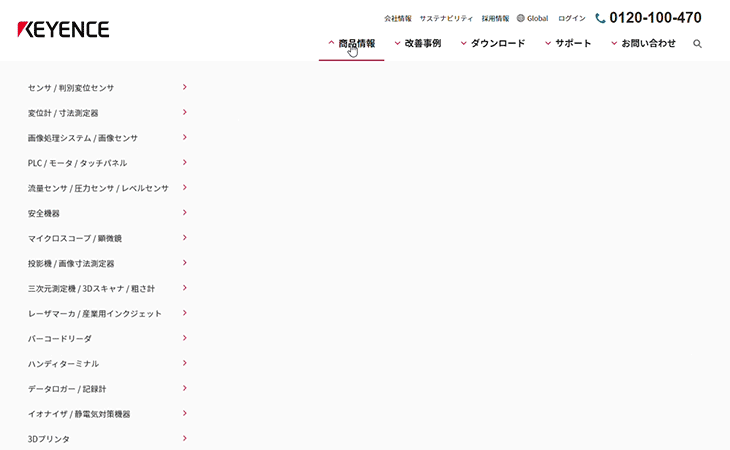Open the 会社情報 link
This screenshot has height=450, width=730.
click(397, 18)
